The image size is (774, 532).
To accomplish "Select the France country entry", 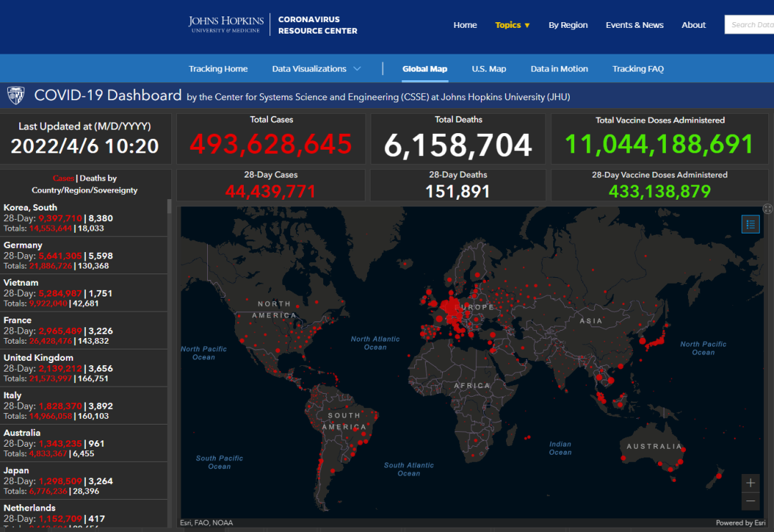I will [x=83, y=330].
